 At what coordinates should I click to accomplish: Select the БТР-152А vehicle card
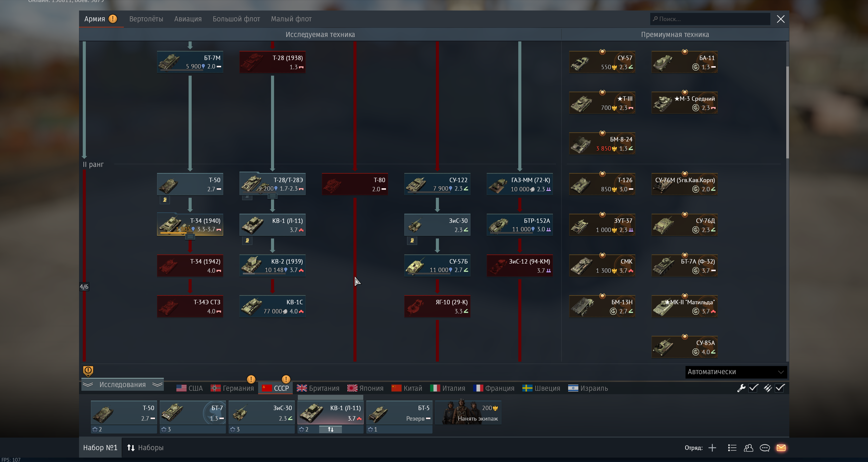click(520, 225)
